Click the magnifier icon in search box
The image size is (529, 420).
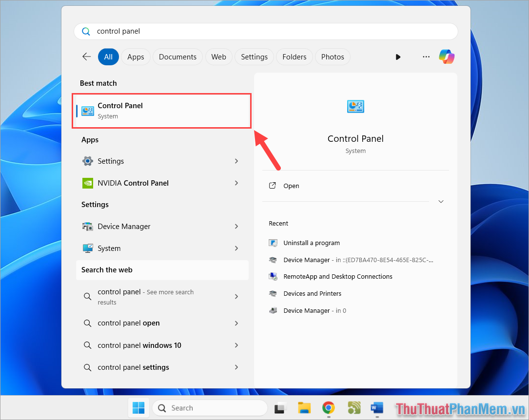point(86,31)
